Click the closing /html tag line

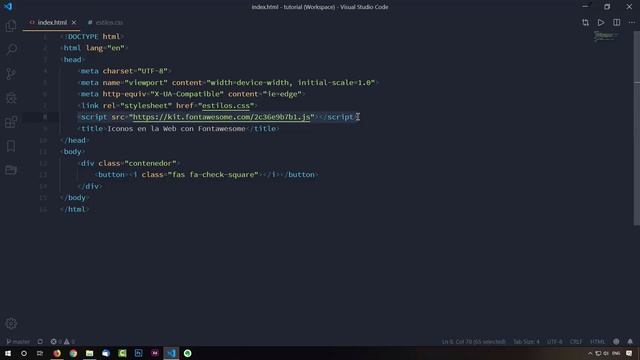coord(74,209)
